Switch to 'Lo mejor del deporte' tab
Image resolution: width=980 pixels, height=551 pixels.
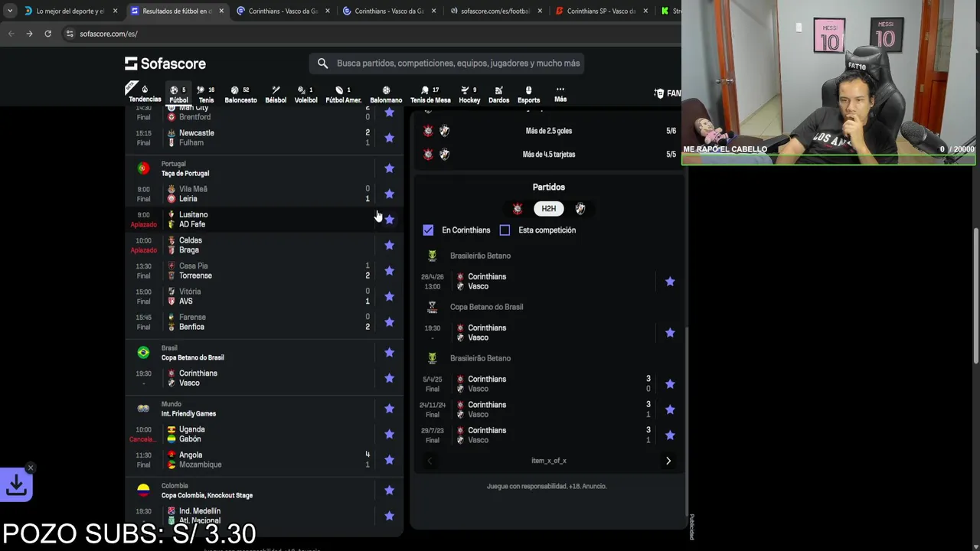[x=70, y=11]
